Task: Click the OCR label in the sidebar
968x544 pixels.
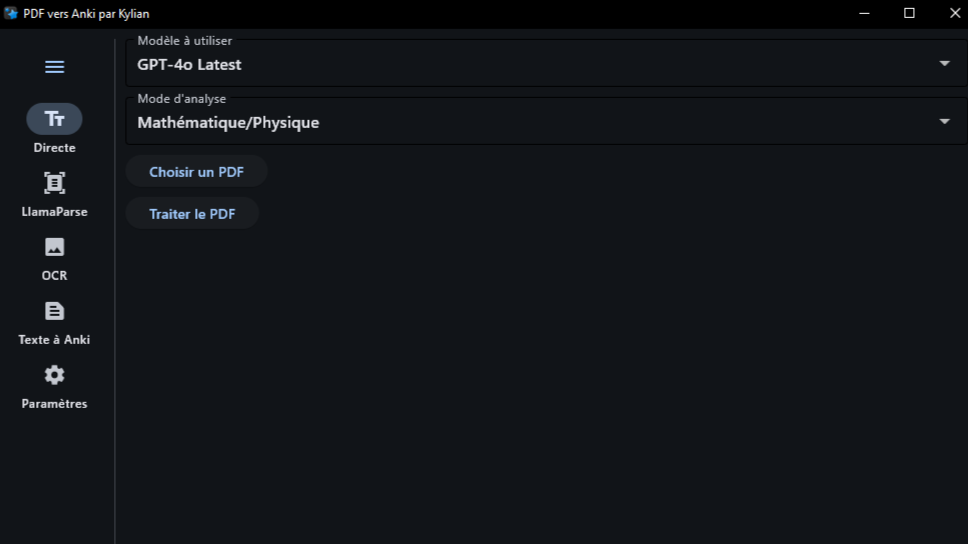Action: coord(54,275)
